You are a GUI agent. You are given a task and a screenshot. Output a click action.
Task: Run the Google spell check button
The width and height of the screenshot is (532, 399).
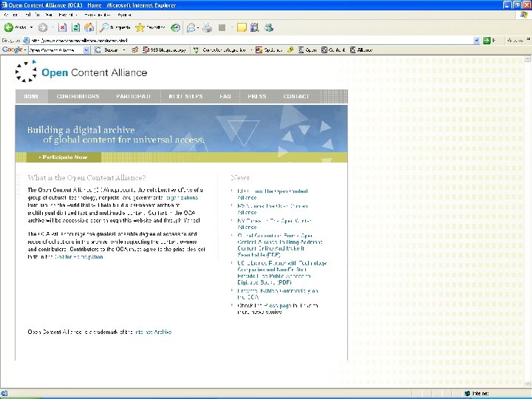tap(219, 50)
